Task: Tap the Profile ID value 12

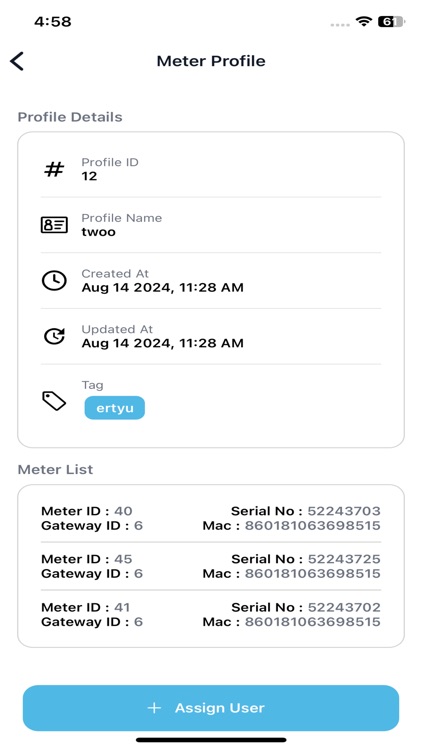Action: [89, 176]
